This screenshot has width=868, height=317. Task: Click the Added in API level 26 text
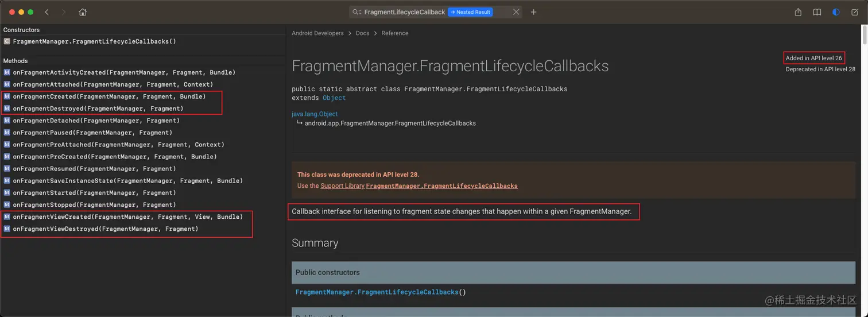pyautogui.click(x=814, y=58)
